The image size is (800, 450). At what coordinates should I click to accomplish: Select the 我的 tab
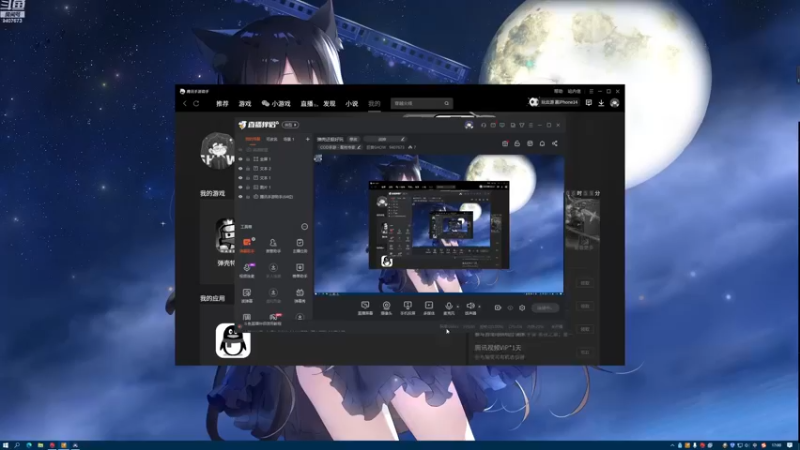tap(374, 104)
